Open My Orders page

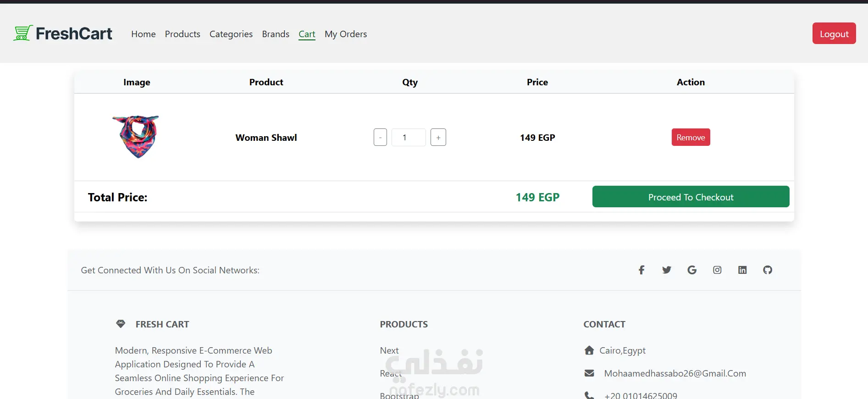[346, 34]
